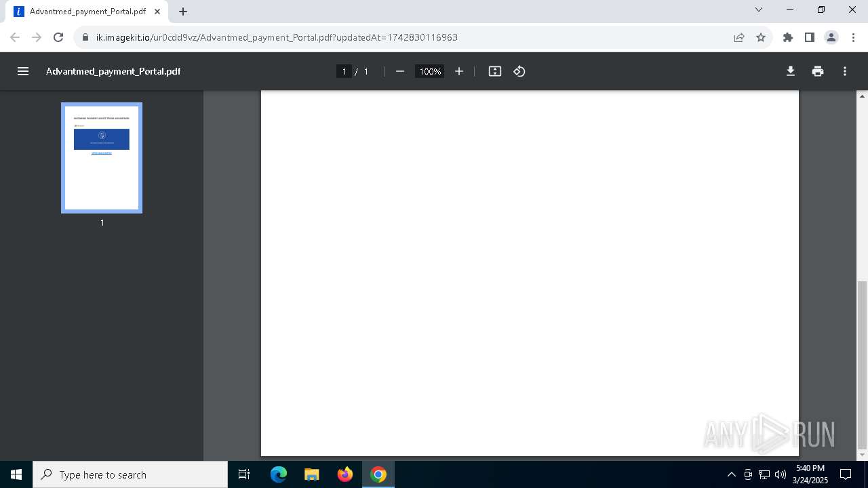Print the PDF document
Viewport: 868px width, 488px height.
click(x=818, y=71)
